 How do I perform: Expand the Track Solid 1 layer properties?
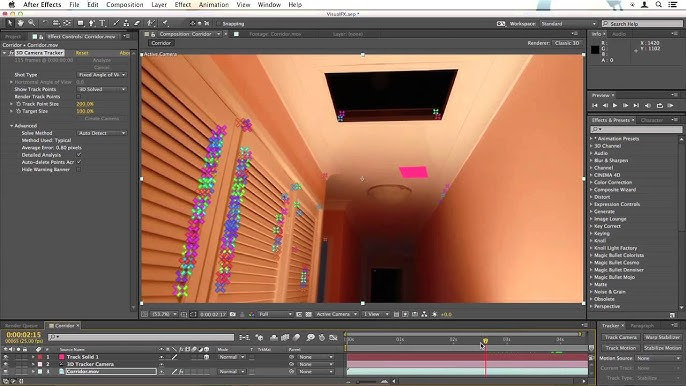tap(33, 357)
